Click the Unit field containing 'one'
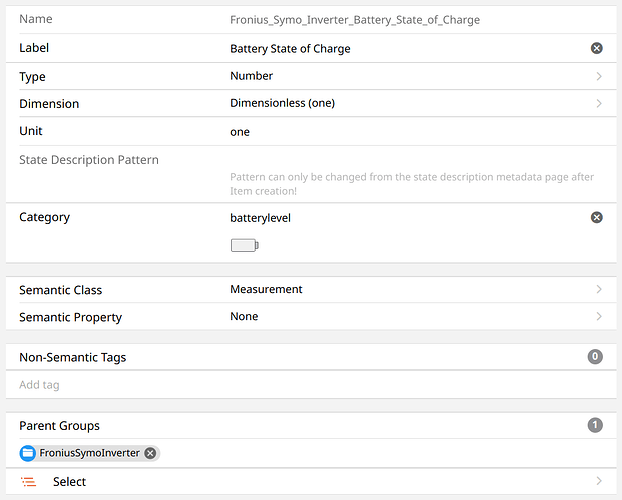622x500 pixels. click(400, 131)
